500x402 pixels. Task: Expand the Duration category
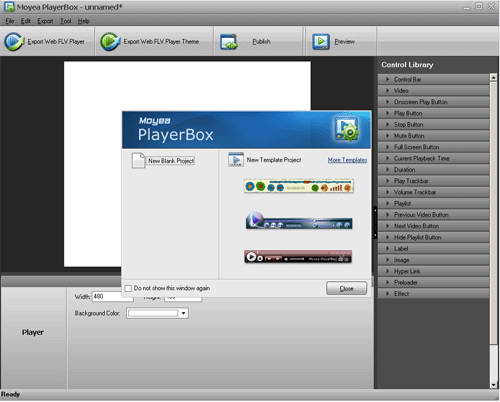[x=433, y=170]
